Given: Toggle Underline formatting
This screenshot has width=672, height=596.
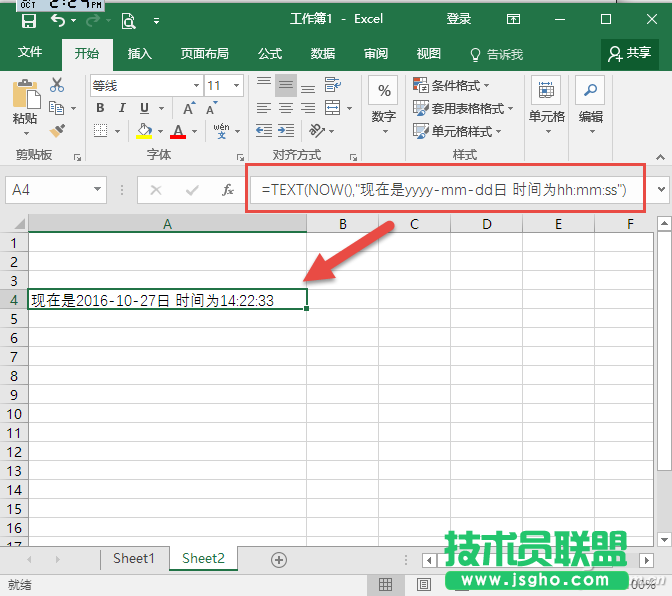Looking at the screenshot, I should click(145, 109).
